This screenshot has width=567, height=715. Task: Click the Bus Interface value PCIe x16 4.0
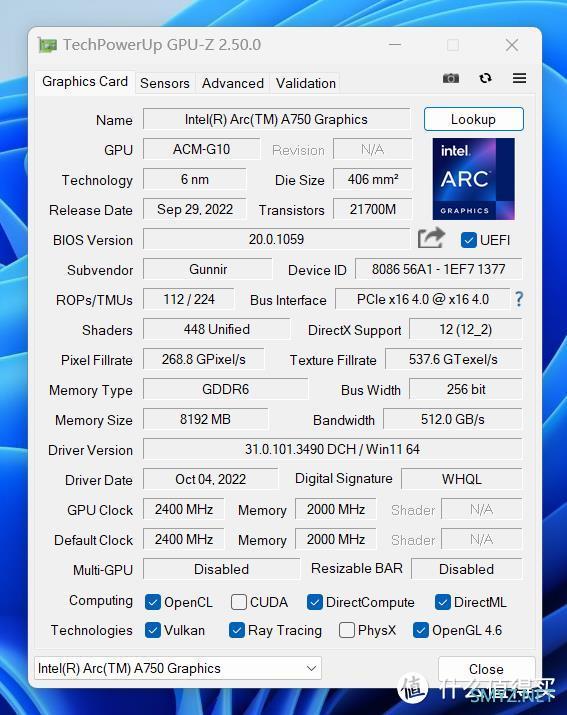(423, 299)
